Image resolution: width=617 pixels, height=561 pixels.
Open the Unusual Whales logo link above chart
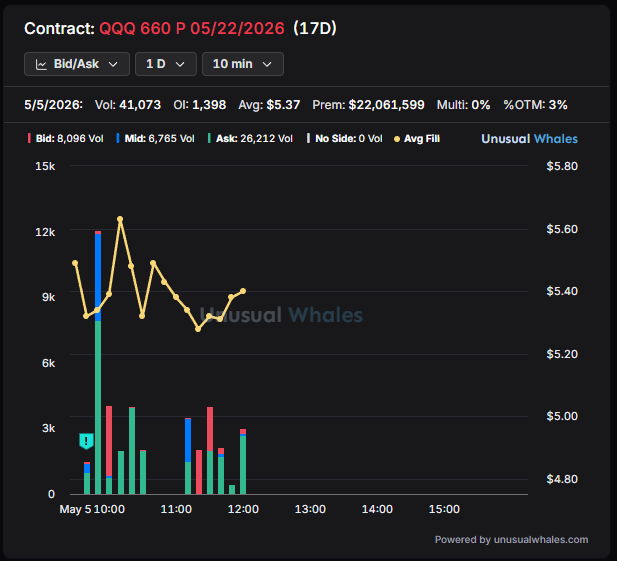click(529, 139)
